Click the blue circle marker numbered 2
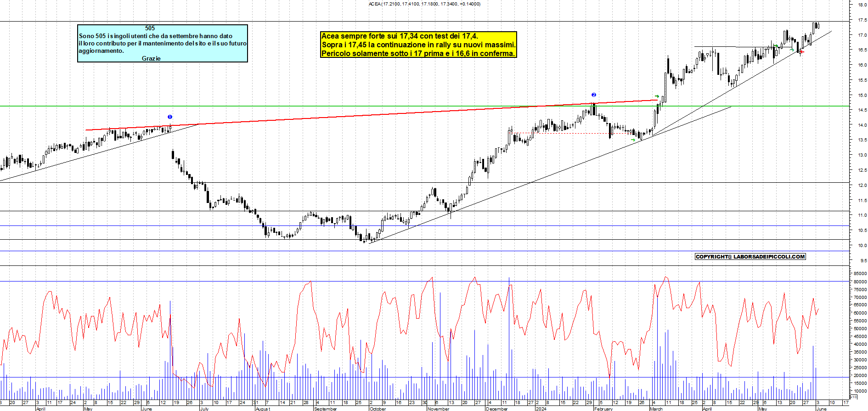The height and width of the screenshot is (411, 868). click(594, 95)
